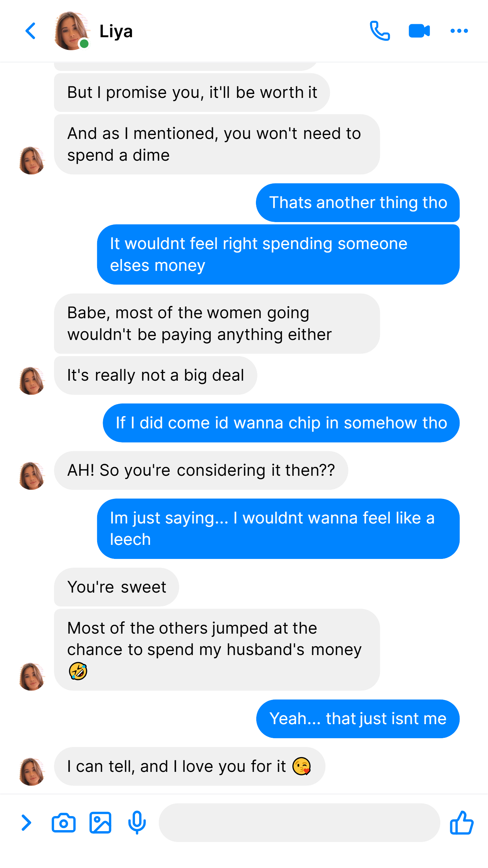Start a video call with Liya
Screen dimensions: 488x868
point(419,31)
